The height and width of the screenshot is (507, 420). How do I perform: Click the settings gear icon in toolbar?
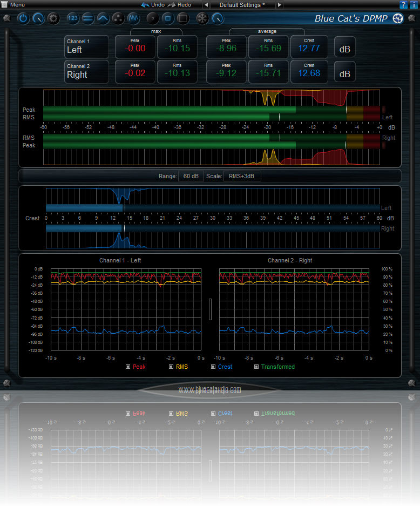pos(53,18)
